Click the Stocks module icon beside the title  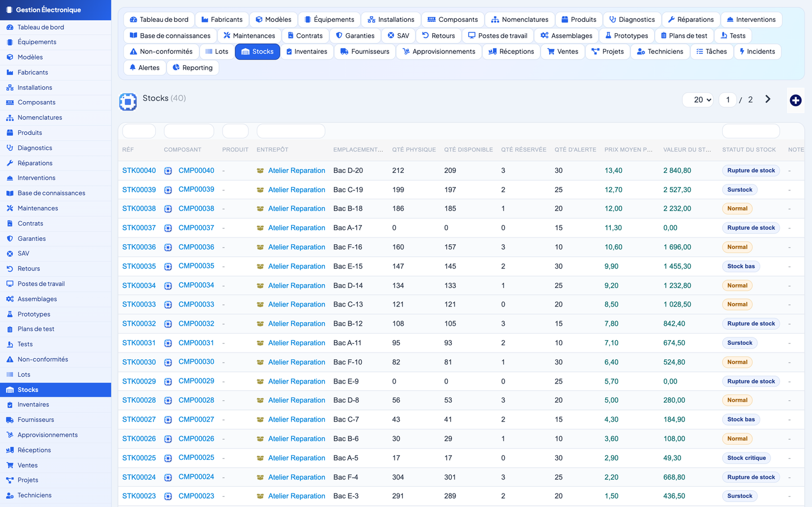128,102
